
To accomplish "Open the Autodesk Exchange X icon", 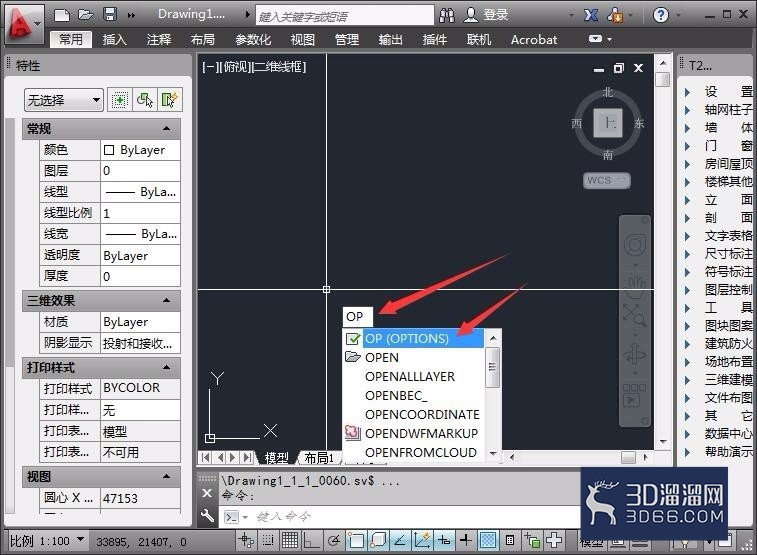I will point(591,15).
